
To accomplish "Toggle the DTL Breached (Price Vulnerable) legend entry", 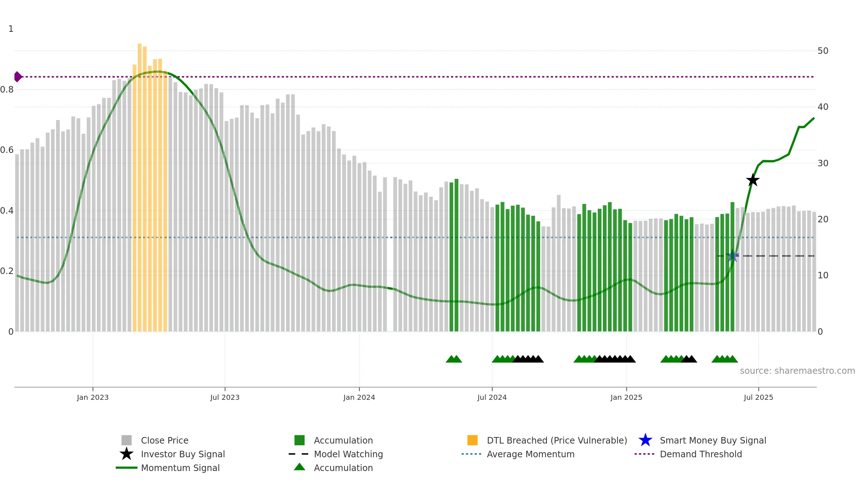I will pos(547,440).
